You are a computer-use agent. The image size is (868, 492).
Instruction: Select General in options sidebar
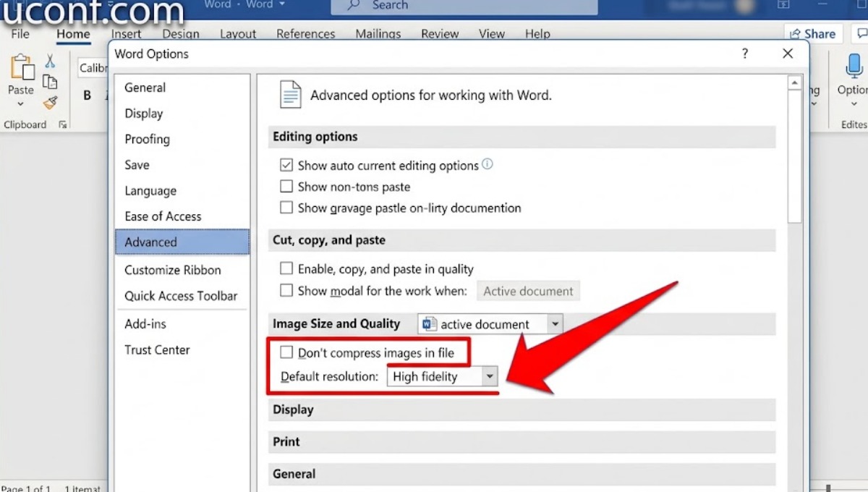coord(182,88)
